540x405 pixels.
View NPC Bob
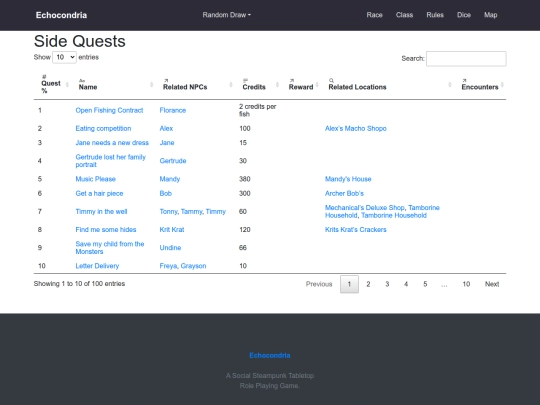tap(166, 193)
